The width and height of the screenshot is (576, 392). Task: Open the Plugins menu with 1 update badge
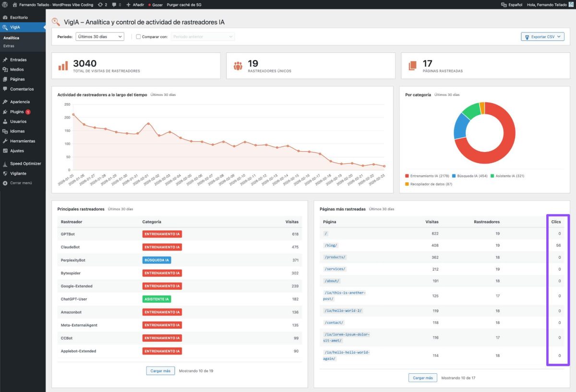pyautogui.click(x=20, y=112)
